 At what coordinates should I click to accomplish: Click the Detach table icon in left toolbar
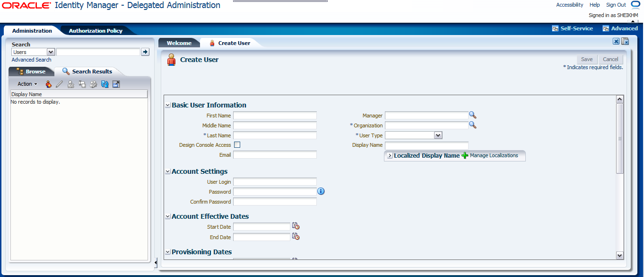pos(116,84)
